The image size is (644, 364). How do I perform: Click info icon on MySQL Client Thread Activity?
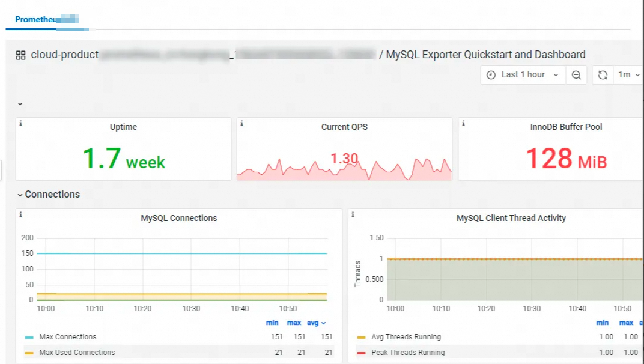point(353,214)
